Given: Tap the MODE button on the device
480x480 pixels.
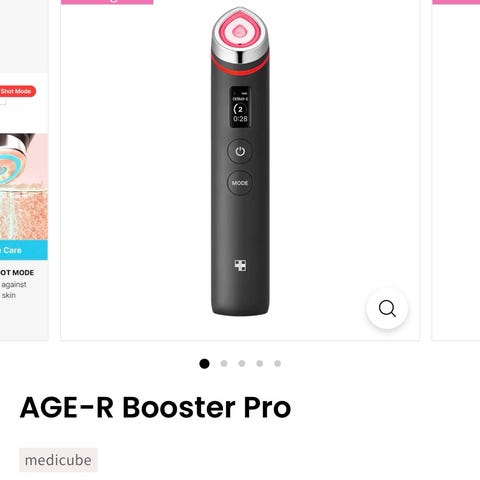Looking at the screenshot, I should [x=240, y=183].
